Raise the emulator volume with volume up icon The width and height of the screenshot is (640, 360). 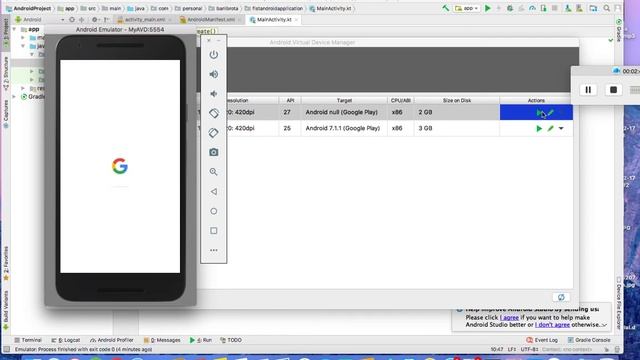[x=213, y=74]
